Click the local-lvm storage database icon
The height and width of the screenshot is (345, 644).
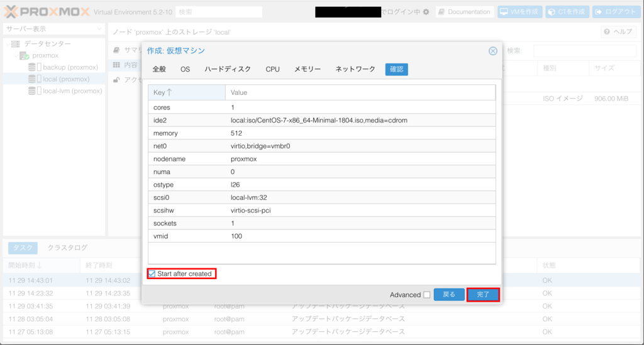click(x=31, y=91)
